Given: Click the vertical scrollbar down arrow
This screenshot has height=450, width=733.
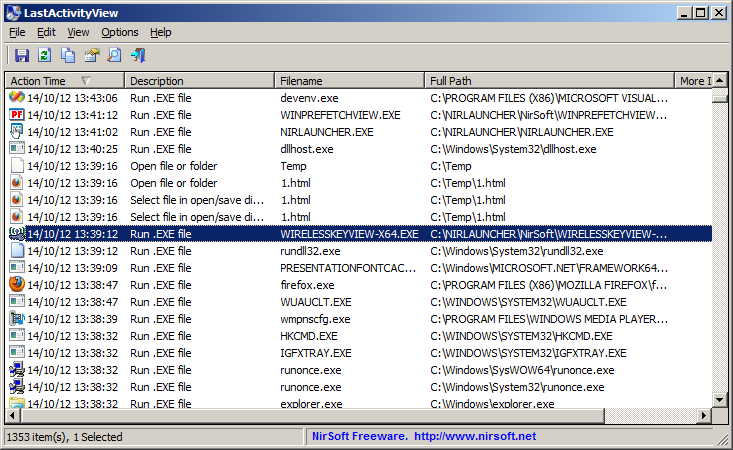Looking at the screenshot, I should tap(719, 400).
